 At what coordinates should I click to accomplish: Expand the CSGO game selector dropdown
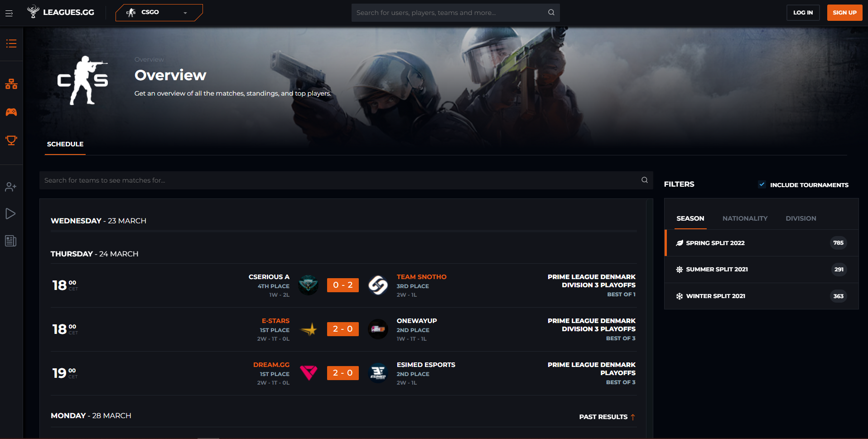[x=159, y=13]
